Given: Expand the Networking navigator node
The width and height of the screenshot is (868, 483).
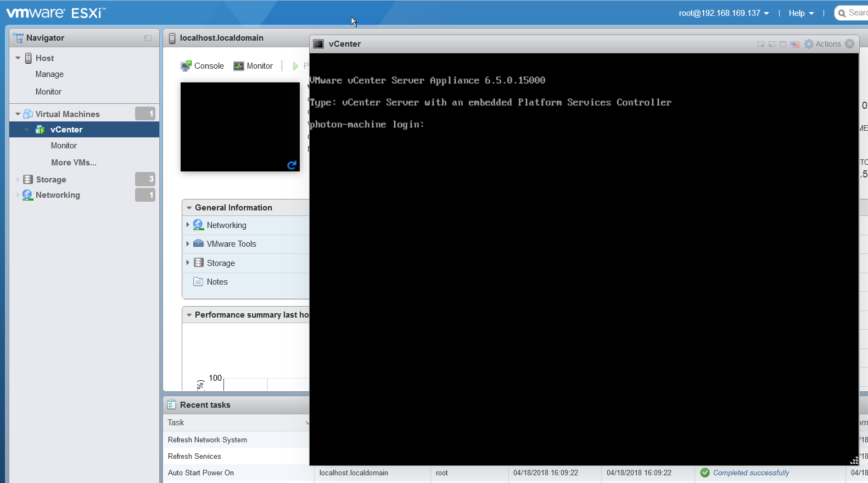Looking at the screenshot, I should pyautogui.click(x=18, y=195).
